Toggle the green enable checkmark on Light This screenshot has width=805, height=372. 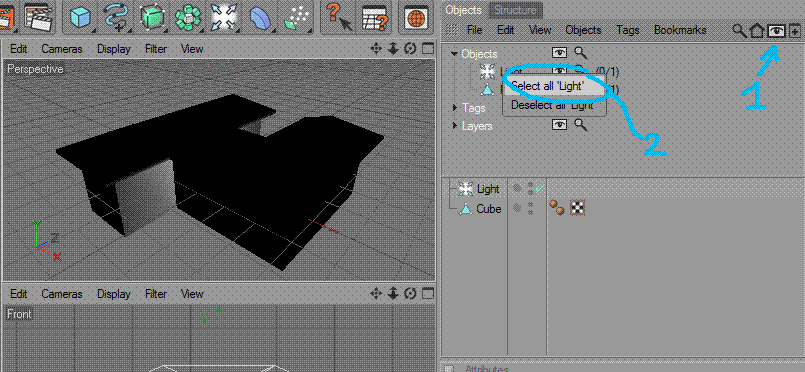click(x=540, y=189)
